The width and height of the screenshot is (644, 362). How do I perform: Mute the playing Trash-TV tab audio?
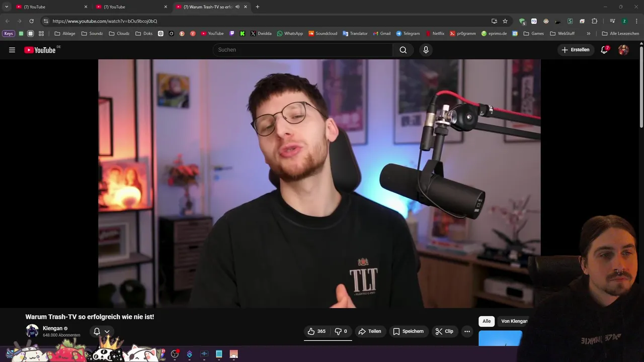coord(237,7)
